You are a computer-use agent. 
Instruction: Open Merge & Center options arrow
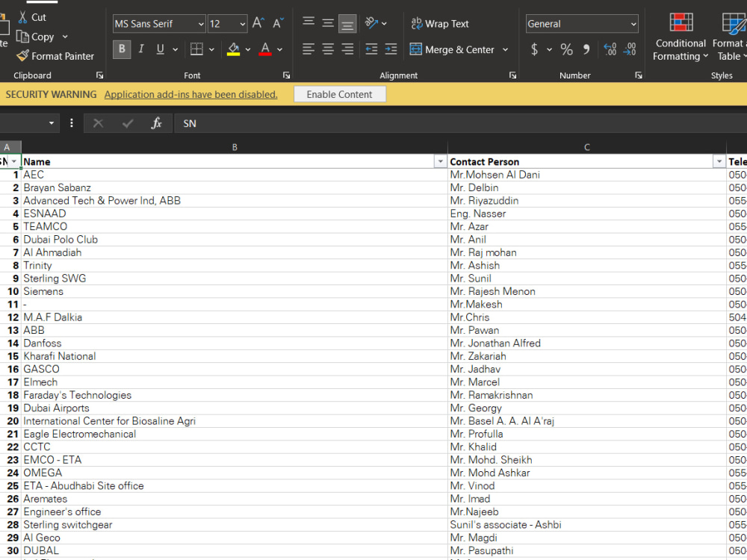tap(506, 49)
